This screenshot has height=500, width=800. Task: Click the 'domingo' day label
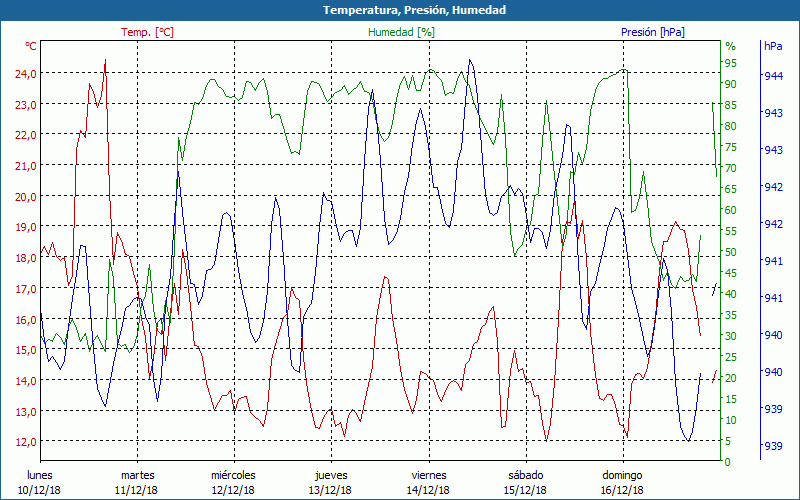(x=622, y=476)
